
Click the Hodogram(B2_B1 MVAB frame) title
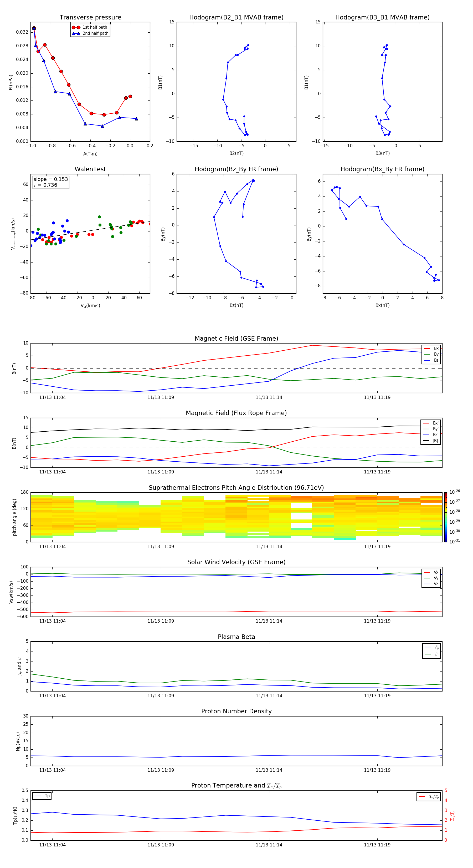pos(236,17)
